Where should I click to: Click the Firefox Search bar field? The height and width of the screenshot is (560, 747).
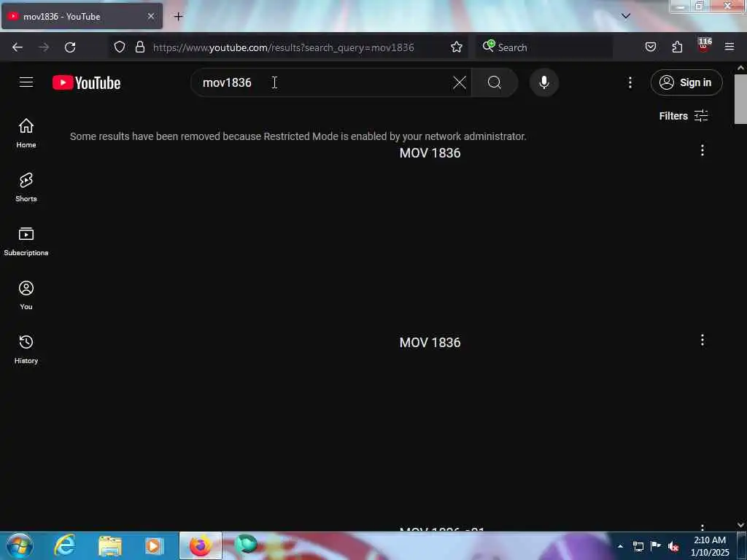pyautogui.click(x=544, y=47)
